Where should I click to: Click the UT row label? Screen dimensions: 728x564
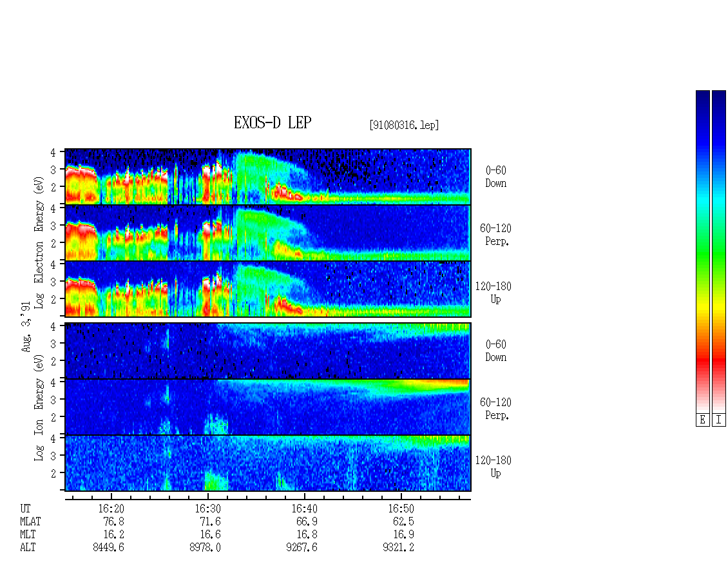(25, 509)
